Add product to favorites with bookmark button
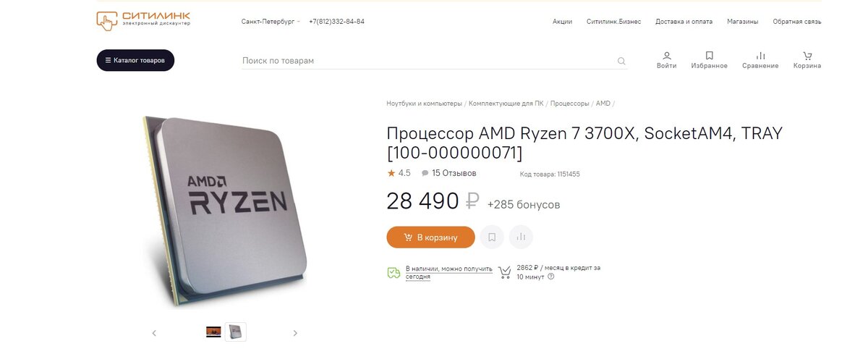The image size is (868, 362). [492, 237]
